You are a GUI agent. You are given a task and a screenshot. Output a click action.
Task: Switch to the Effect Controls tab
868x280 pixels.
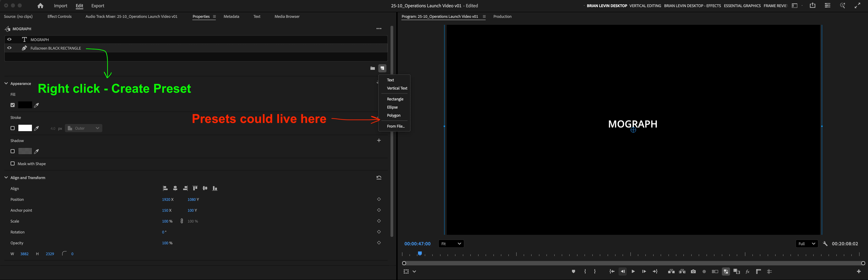59,16
